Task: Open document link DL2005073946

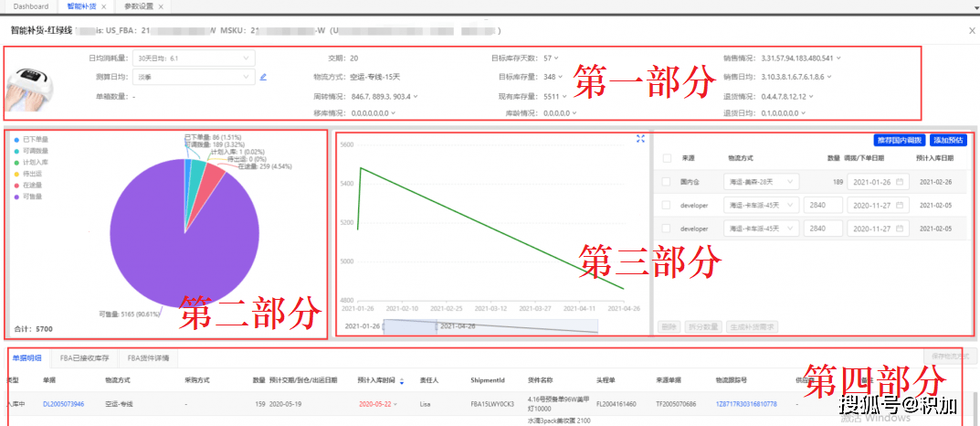Action: click(x=63, y=403)
